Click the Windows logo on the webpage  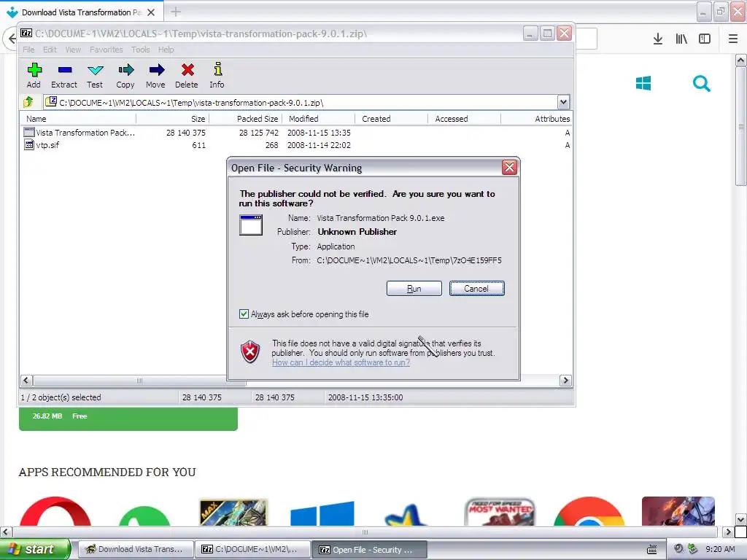point(643,83)
